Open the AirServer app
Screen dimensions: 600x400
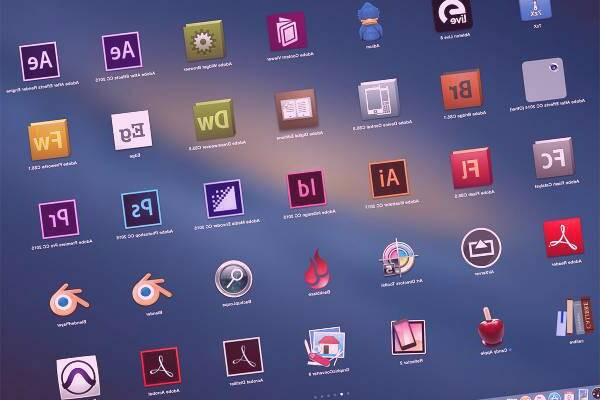coord(479,246)
